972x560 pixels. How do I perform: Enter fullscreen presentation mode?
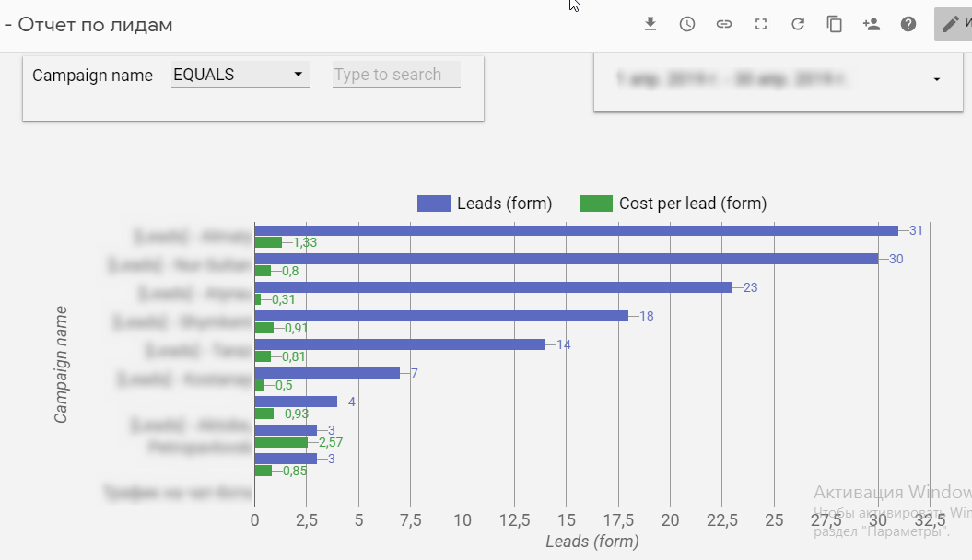click(761, 25)
